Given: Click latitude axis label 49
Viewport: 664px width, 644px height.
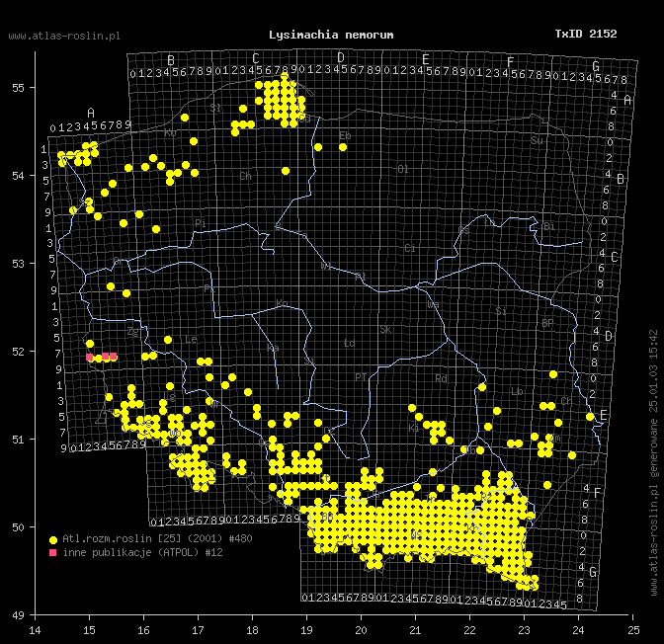Looking at the screenshot, I should (x=18, y=615).
